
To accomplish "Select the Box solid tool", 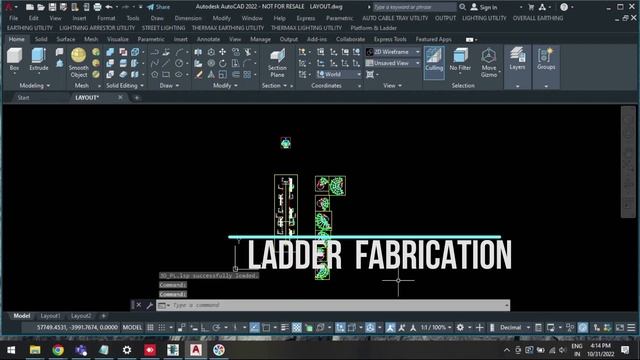I will pos(14,60).
